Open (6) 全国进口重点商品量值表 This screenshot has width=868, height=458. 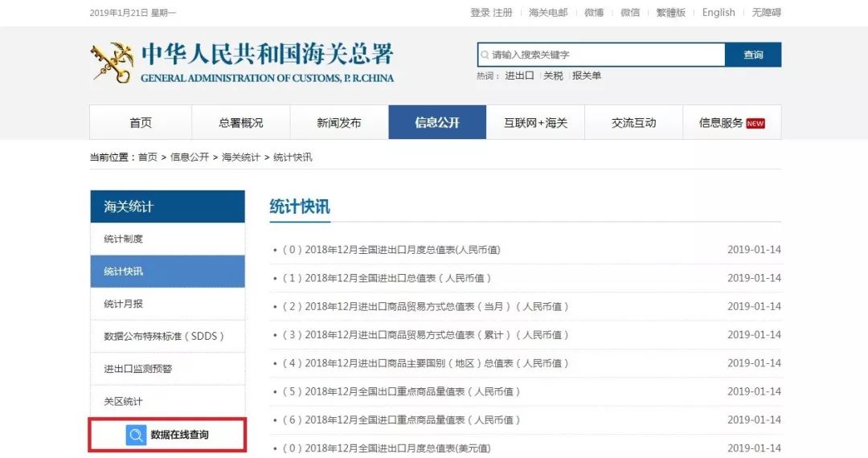pyautogui.click(x=401, y=420)
